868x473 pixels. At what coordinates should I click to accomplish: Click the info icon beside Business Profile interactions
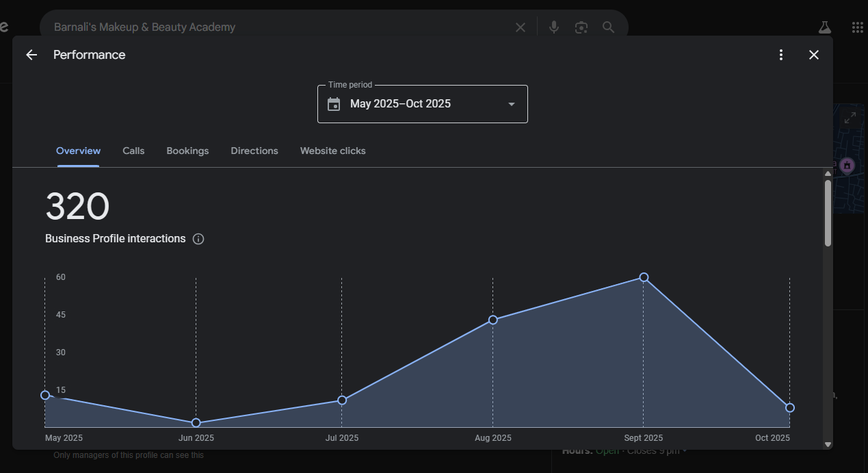[x=198, y=239]
